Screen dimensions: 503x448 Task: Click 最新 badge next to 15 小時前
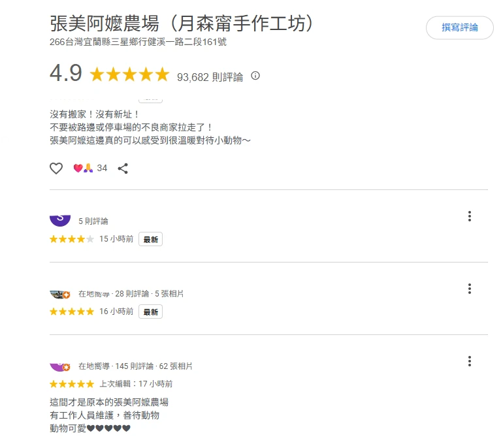pos(151,240)
